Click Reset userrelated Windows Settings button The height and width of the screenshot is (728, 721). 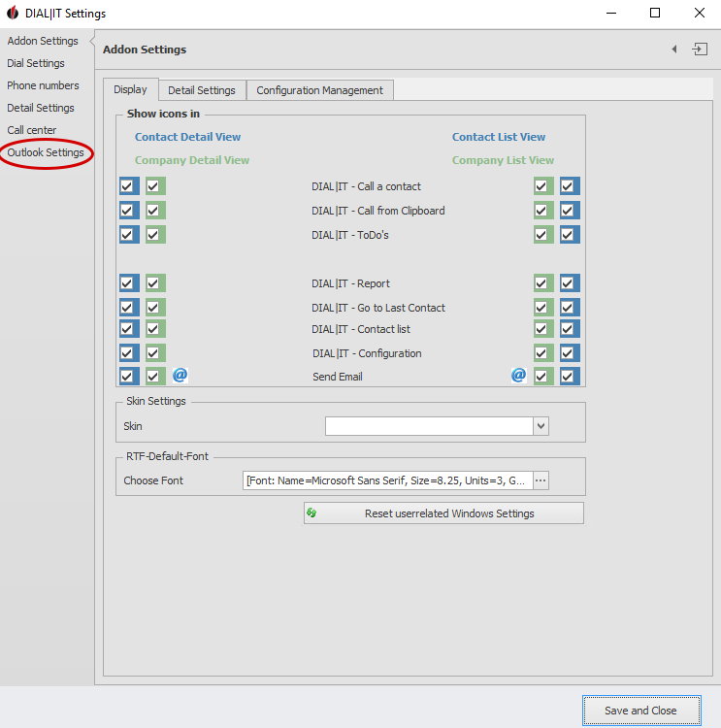click(x=443, y=513)
